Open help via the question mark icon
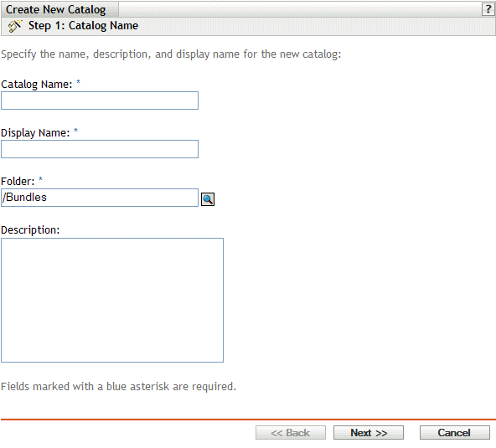The width and height of the screenshot is (496, 448). point(488,9)
